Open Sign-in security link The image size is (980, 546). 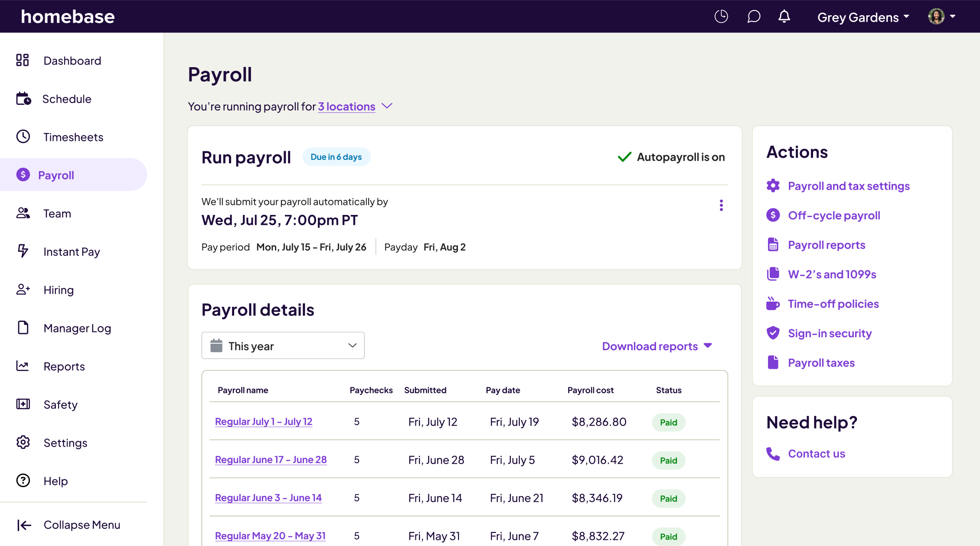pyautogui.click(x=830, y=333)
